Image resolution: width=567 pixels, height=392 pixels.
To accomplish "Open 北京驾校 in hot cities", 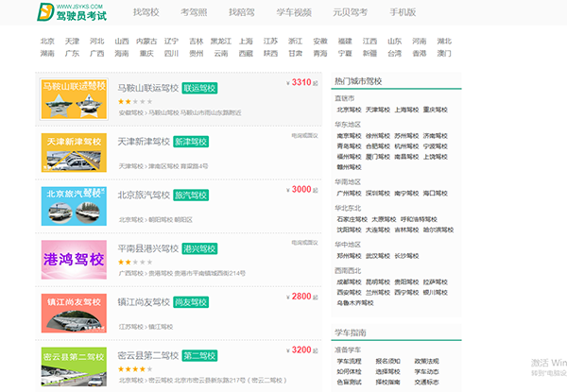I will 349,110.
